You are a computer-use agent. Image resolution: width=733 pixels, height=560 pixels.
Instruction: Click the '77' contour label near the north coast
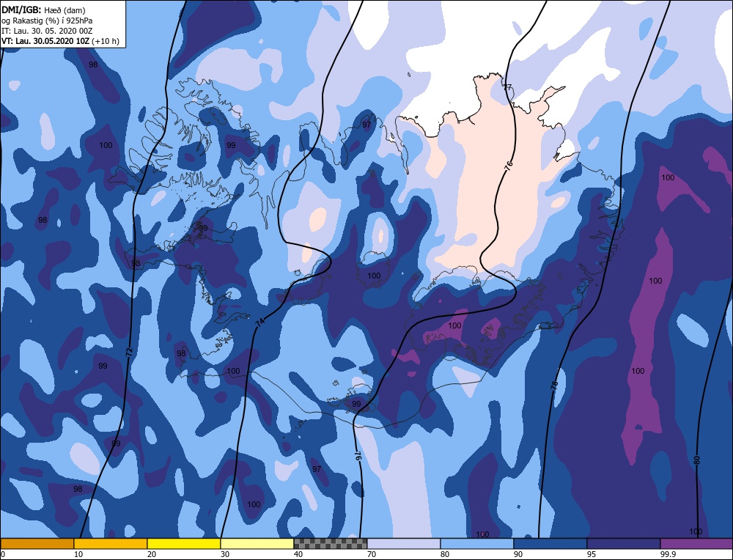pyautogui.click(x=508, y=86)
